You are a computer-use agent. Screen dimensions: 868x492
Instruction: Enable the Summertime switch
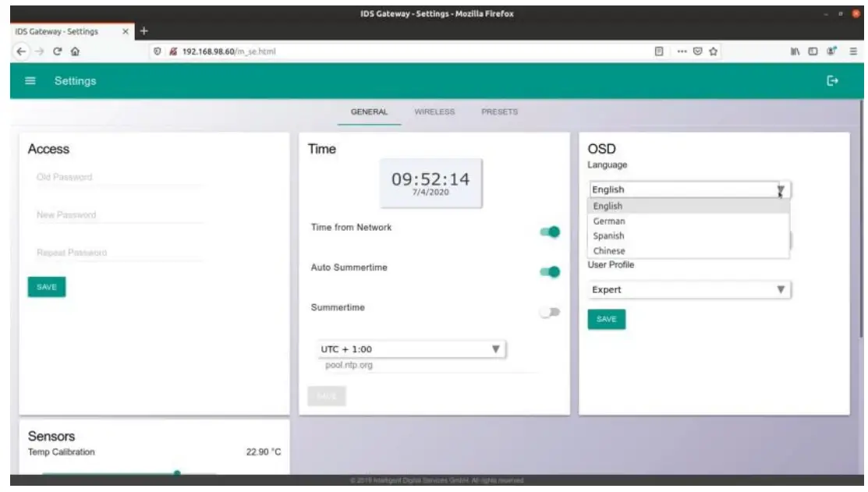[x=548, y=310]
